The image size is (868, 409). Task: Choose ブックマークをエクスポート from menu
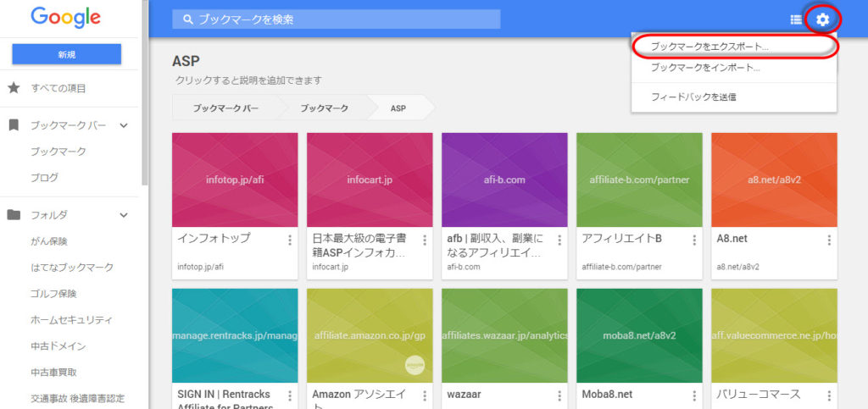pyautogui.click(x=733, y=47)
